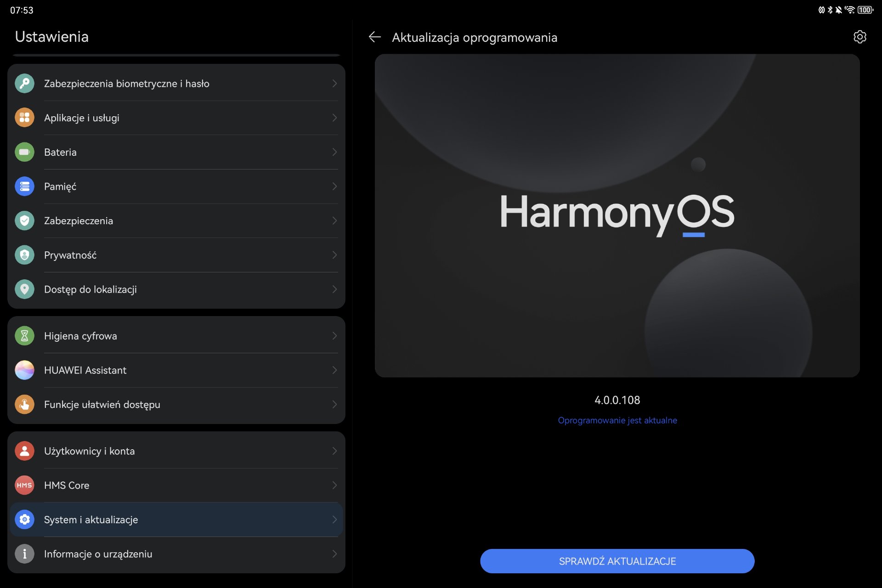The width and height of the screenshot is (882, 588).
Task: Click the blue Pamięć storage icon
Action: coord(24,187)
